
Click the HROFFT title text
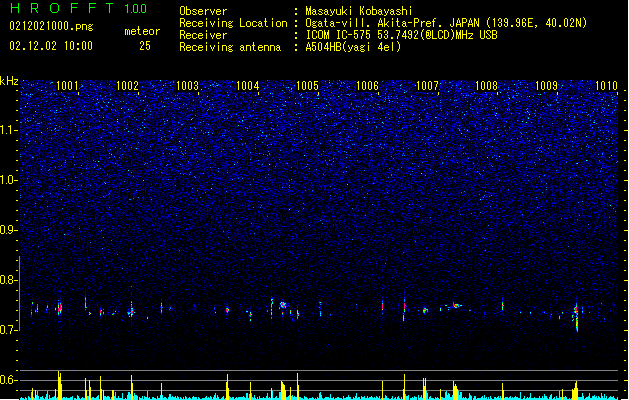[62, 8]
